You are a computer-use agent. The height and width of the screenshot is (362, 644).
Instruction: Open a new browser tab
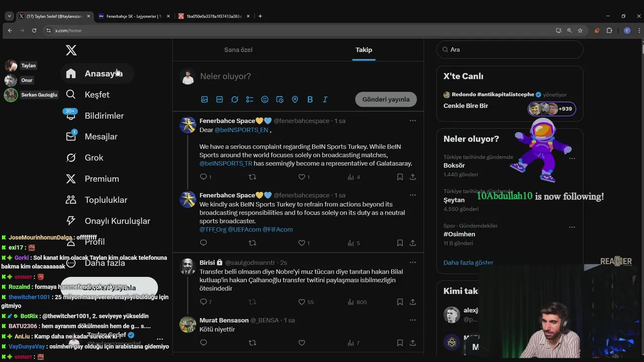[x=260, y=16]
